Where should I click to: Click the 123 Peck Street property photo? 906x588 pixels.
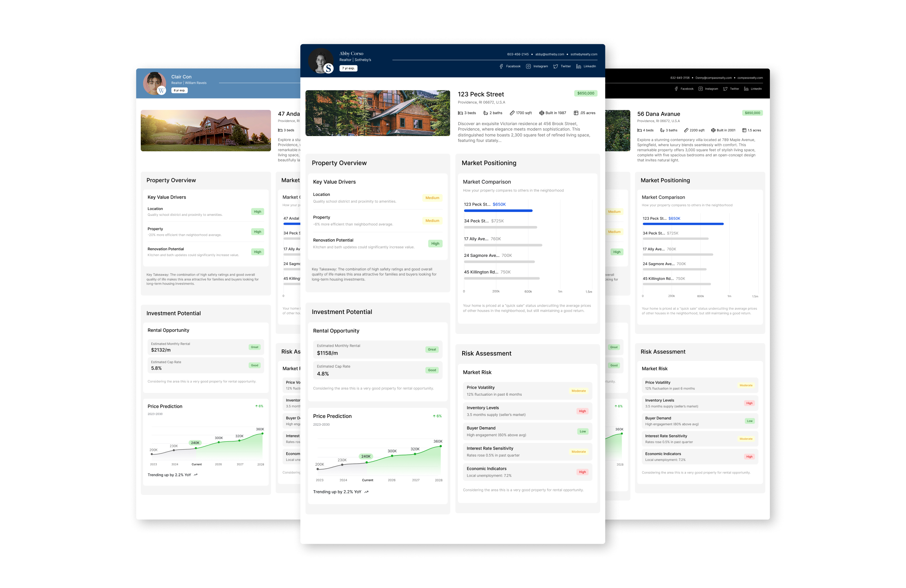click(378, 113)
